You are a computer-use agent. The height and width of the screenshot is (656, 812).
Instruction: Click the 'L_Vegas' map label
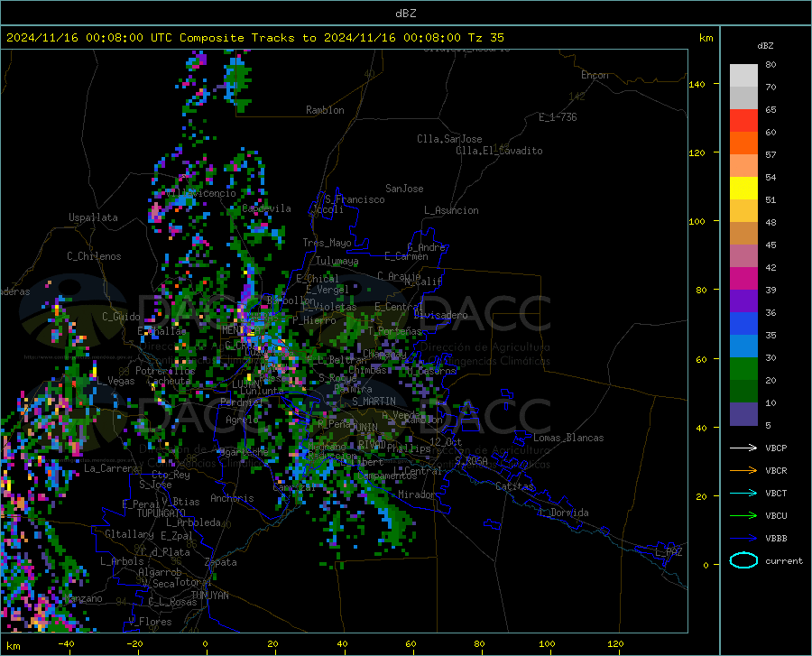pos(115,381)
